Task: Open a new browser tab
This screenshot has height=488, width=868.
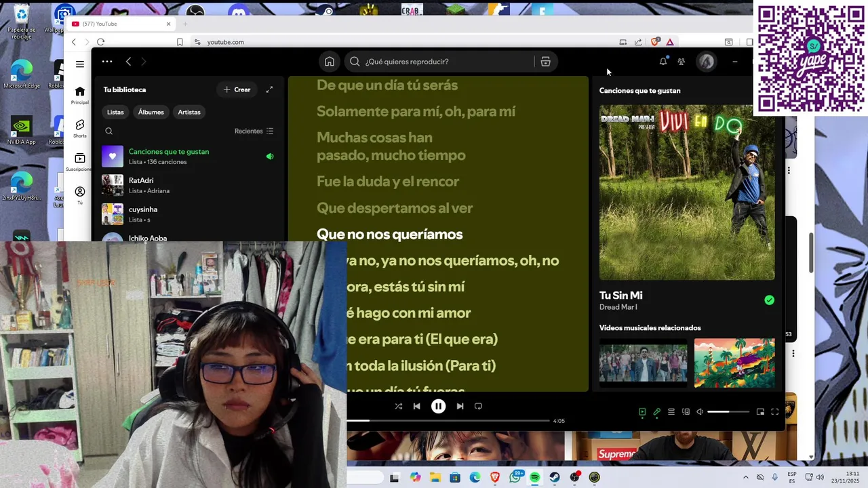Action: click(x=184, y=24)
